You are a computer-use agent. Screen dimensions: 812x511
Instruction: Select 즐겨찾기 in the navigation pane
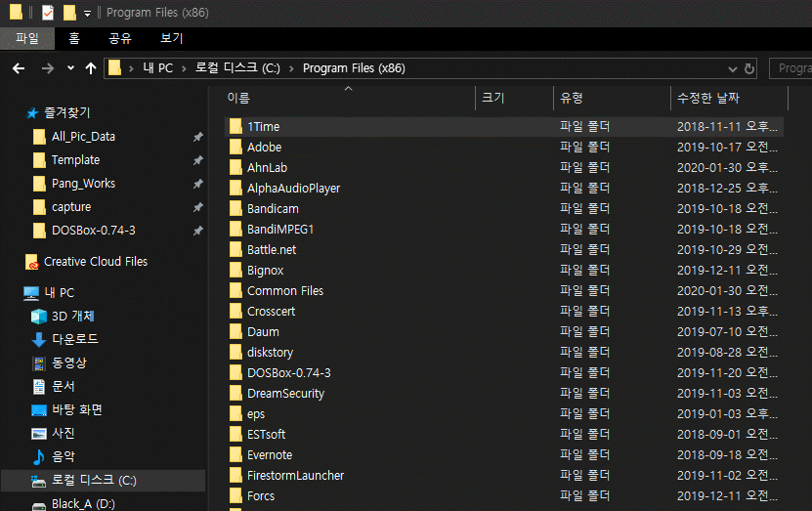(x=67, y=113)
